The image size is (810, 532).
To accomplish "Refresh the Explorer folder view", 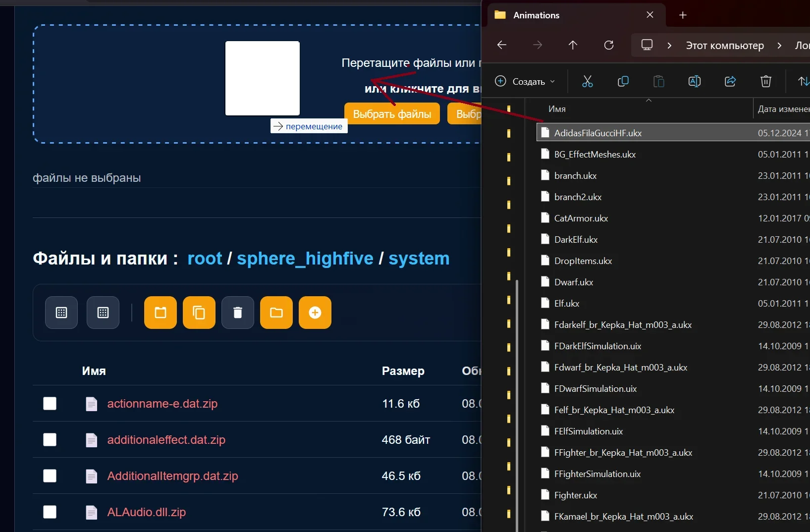I will tap(609, 45).
